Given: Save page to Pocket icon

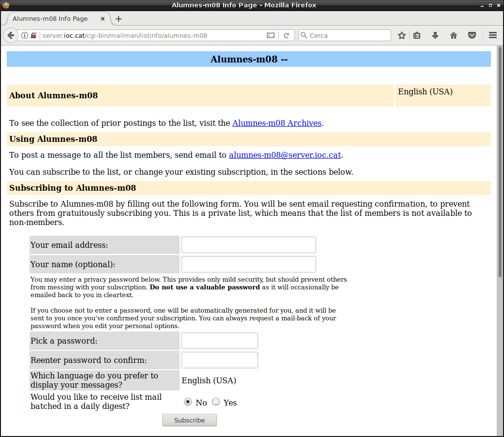Looking at the screenshot, I should pyautogui.click(x=472, y=35).
